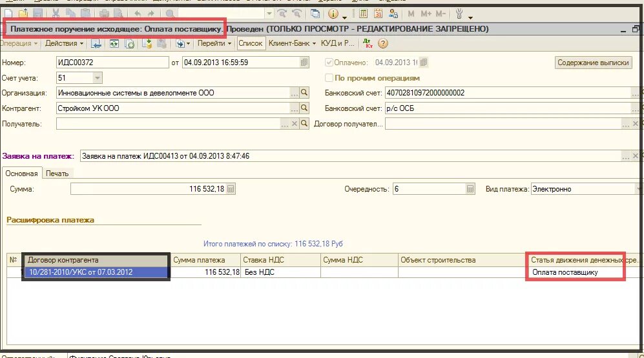Click the Undo arrow icon

click(137, 14)
